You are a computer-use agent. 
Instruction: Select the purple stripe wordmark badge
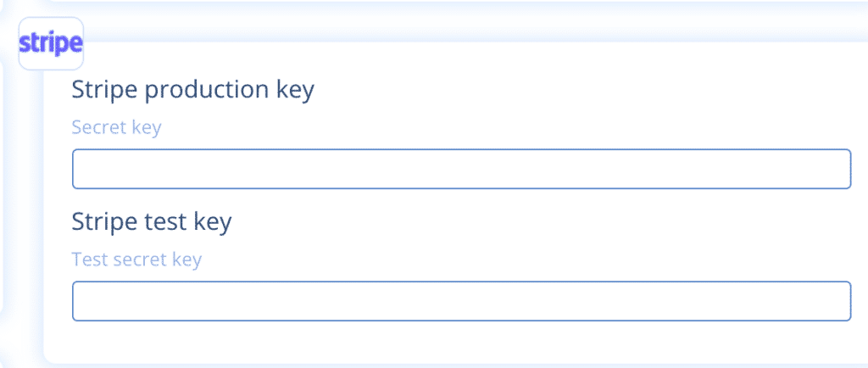[51, 43]
